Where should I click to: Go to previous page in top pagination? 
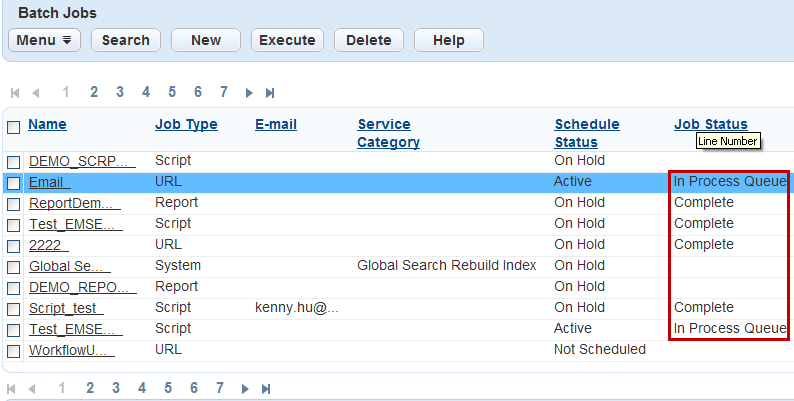point(36,93)
